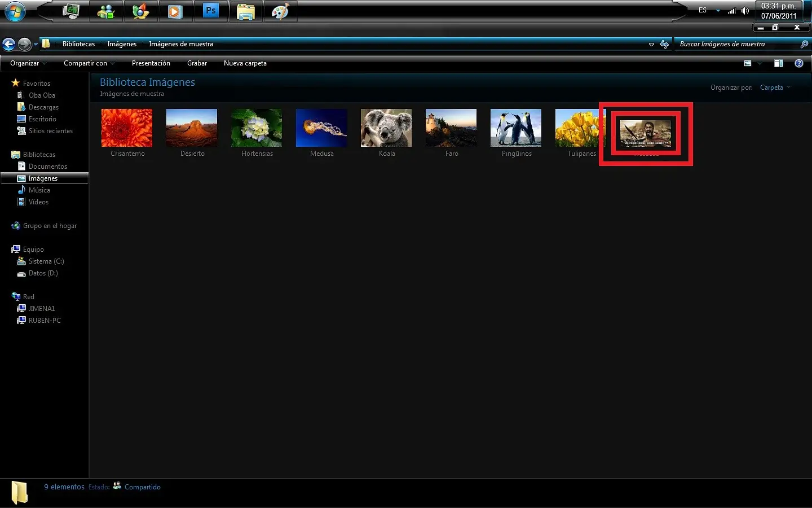Go to Bibliotecas in the address breadcrumb
The width and height of the screenshot is (812, 508).
point(78,44)
